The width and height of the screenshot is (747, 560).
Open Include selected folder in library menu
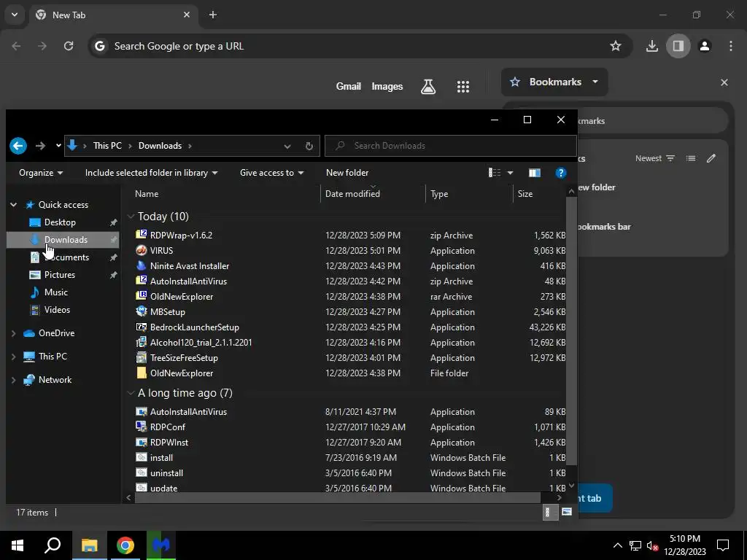(151, 173)
